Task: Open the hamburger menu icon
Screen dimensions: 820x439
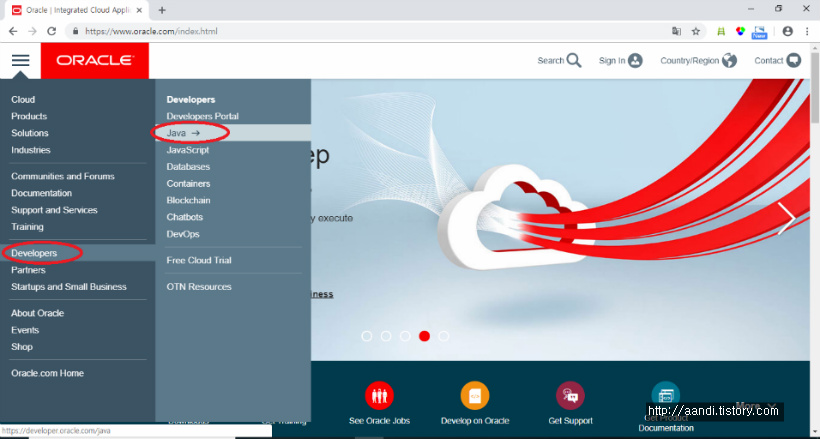Action: point(20,60)
